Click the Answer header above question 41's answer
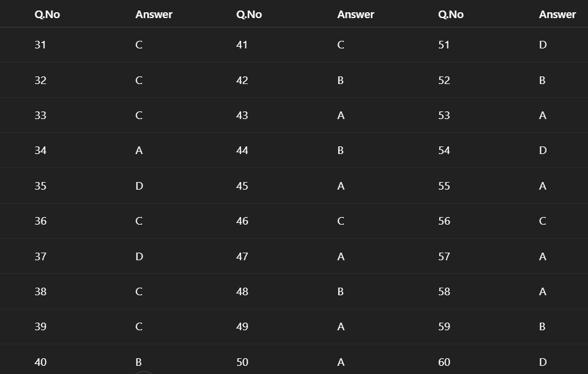Screen dimensions: 588x374 (x=356, y=15)
